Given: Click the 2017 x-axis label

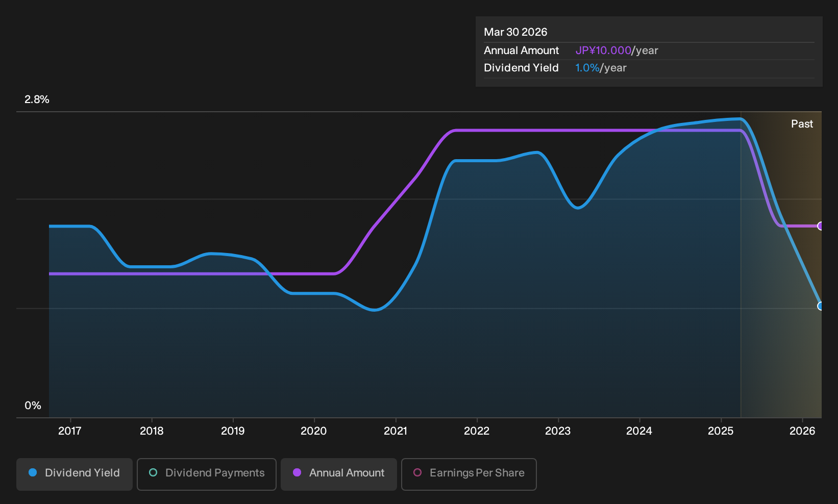Looking at the screenshot, I should tap(70, 431).
